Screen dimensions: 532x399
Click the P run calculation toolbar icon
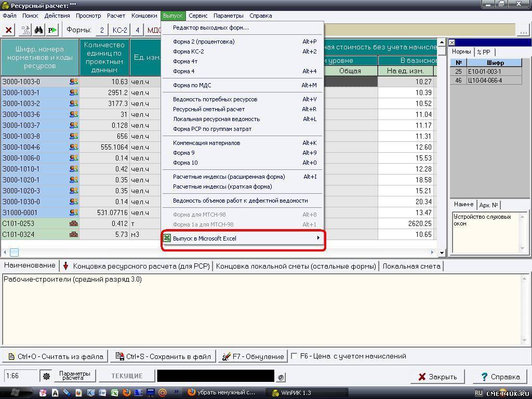click(x=52, y=30)
